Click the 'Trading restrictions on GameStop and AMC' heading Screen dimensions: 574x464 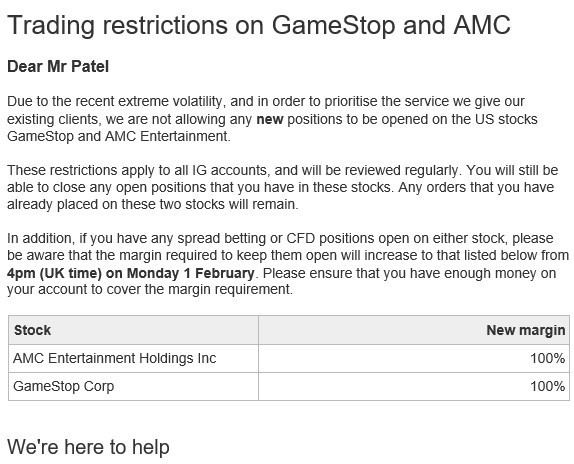coord(259,25)
